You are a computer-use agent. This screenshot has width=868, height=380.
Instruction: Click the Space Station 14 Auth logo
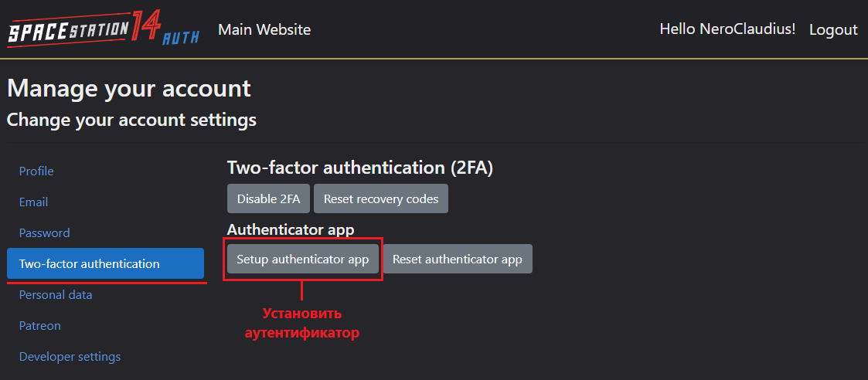103,29
